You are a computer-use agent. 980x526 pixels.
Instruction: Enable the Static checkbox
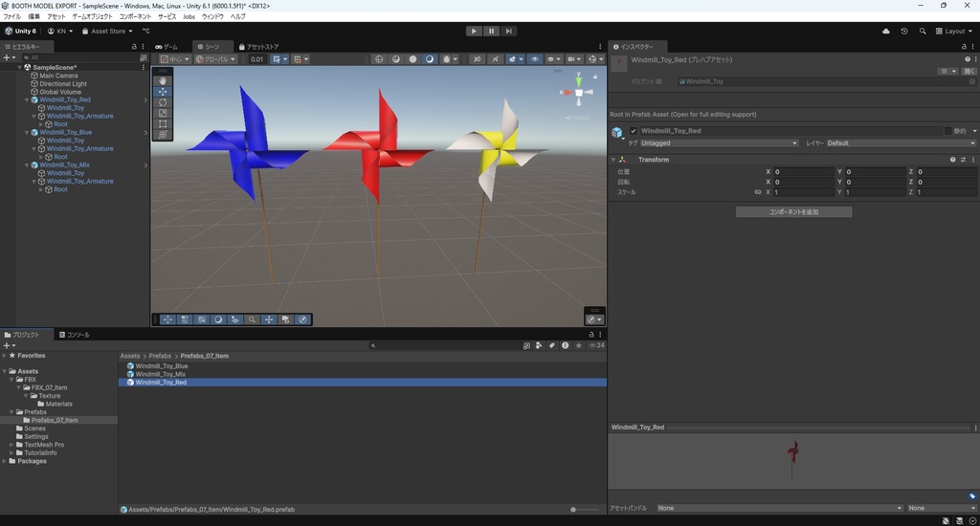pos(948,131)
